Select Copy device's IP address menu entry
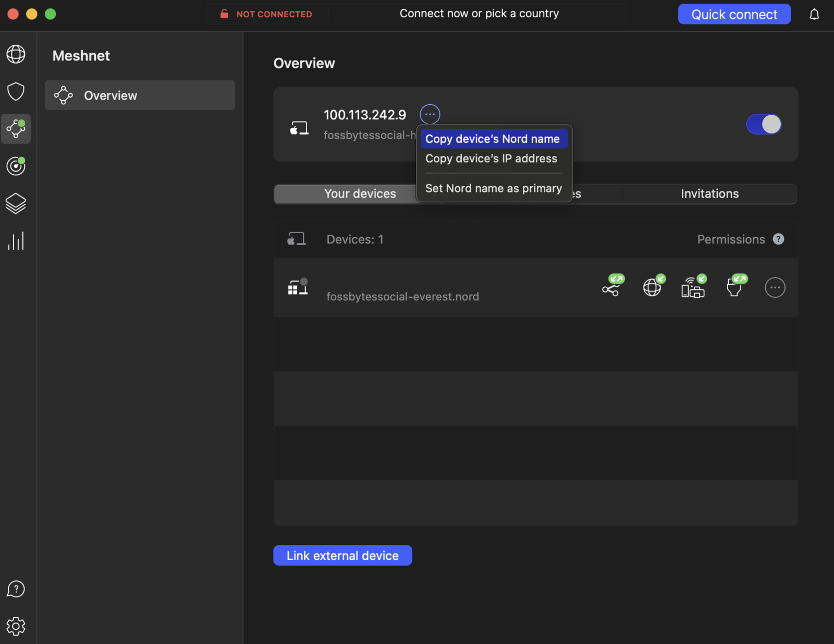Screen dimensions: 834x644 point(491,159)
